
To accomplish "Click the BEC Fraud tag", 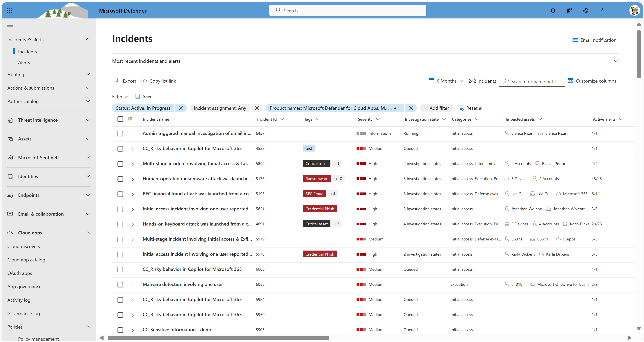I will [314, 194].
